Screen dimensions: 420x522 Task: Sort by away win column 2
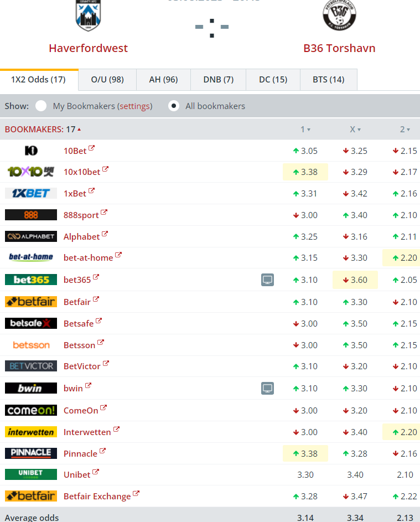(x=405, y=130)
